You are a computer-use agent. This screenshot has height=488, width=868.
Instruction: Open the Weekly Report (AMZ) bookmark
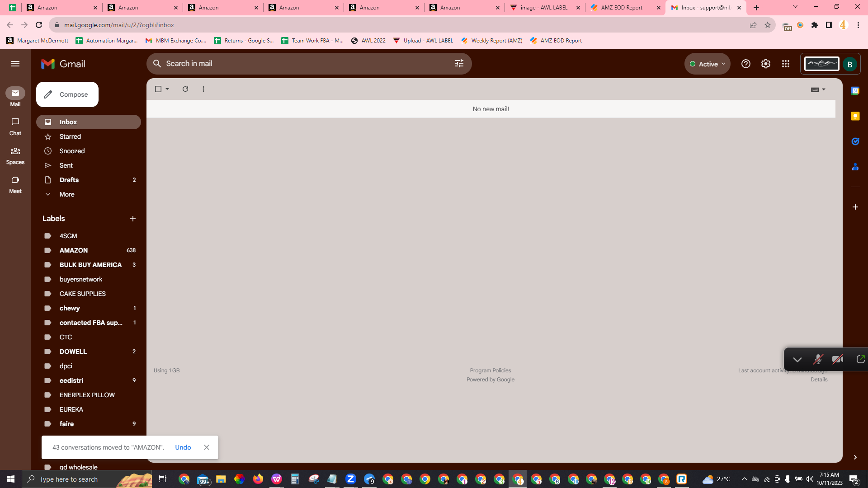pyautogui.click(x=492, y=41)
